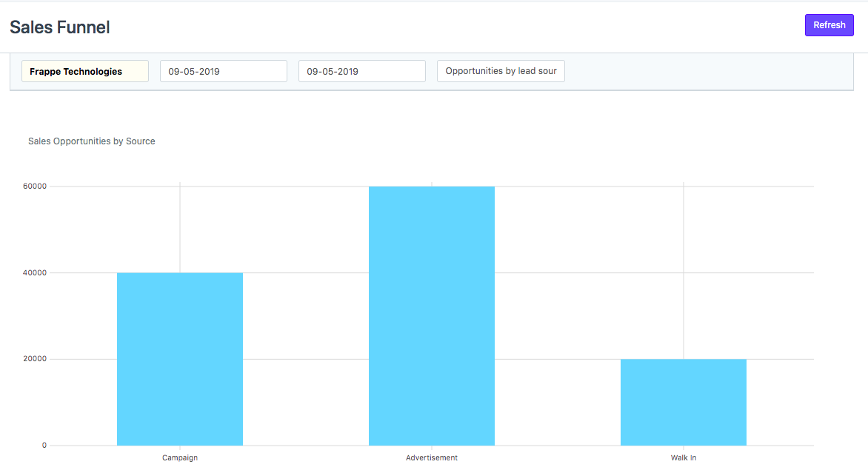Open the Frappe Technologies company field

(x=85, y=71)
